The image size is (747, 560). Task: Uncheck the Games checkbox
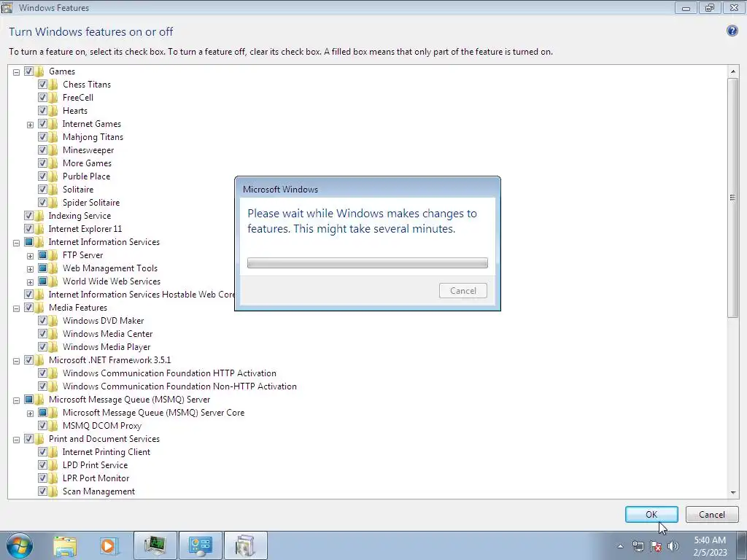[28, 71]
